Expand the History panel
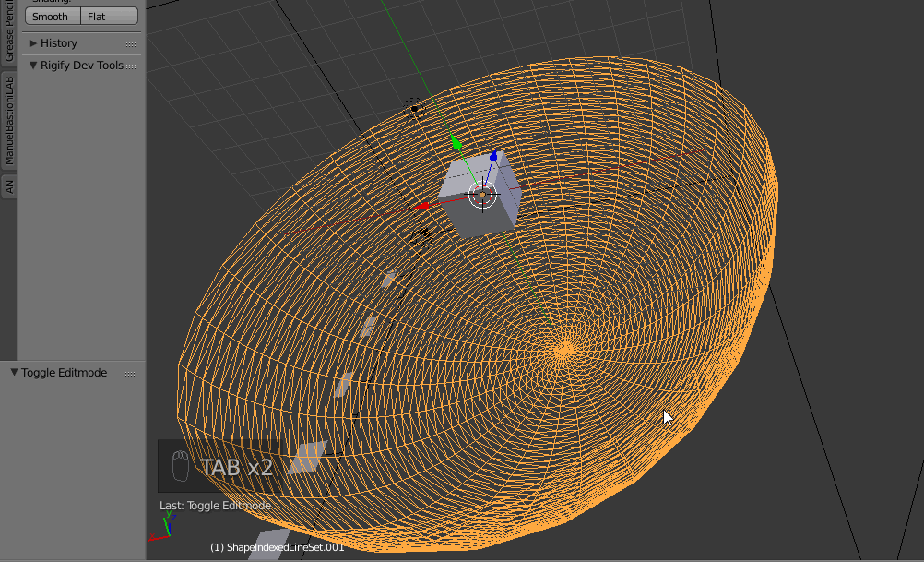The height and width of the screenshot is (562, 924). tap(55, 42)
